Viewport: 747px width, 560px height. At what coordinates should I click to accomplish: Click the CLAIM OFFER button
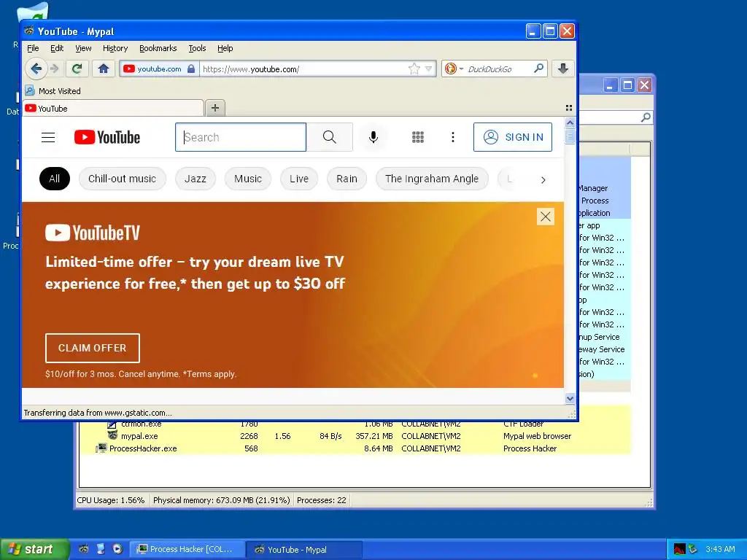(x=93, y=348)
